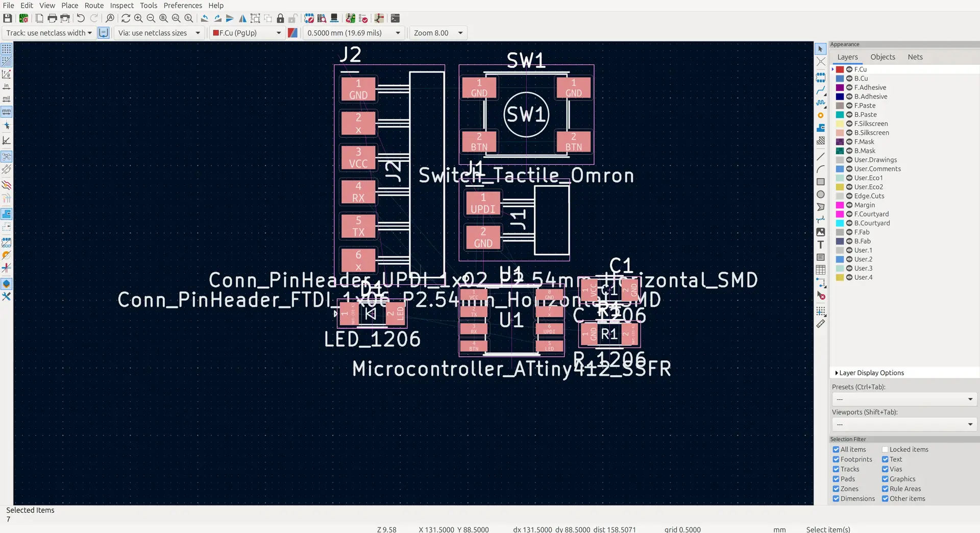980x533 pixels.
Task: Open the Track width dropdown
Action: tap(49, 33)
